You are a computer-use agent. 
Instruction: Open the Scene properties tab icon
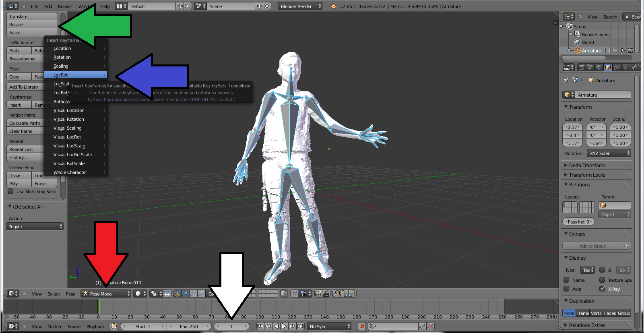pos(590,67)
